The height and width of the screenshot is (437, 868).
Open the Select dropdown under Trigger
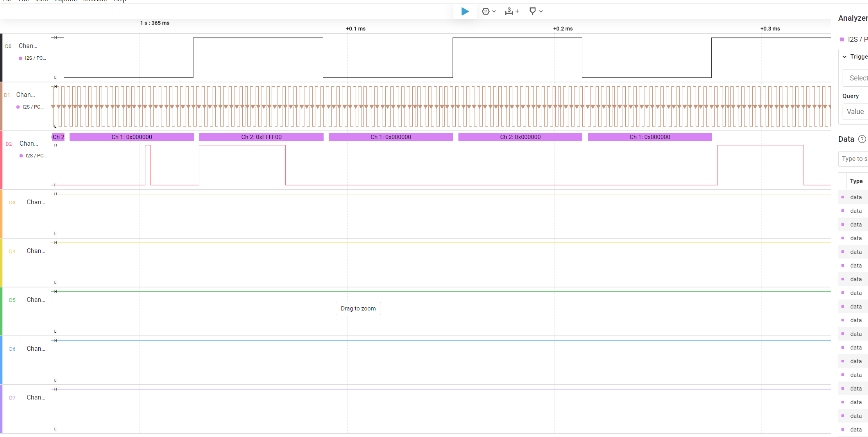click(x=858, y=78)
